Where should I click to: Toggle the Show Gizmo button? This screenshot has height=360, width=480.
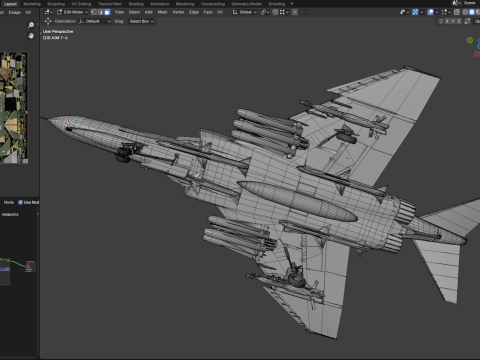click(415, 12)
